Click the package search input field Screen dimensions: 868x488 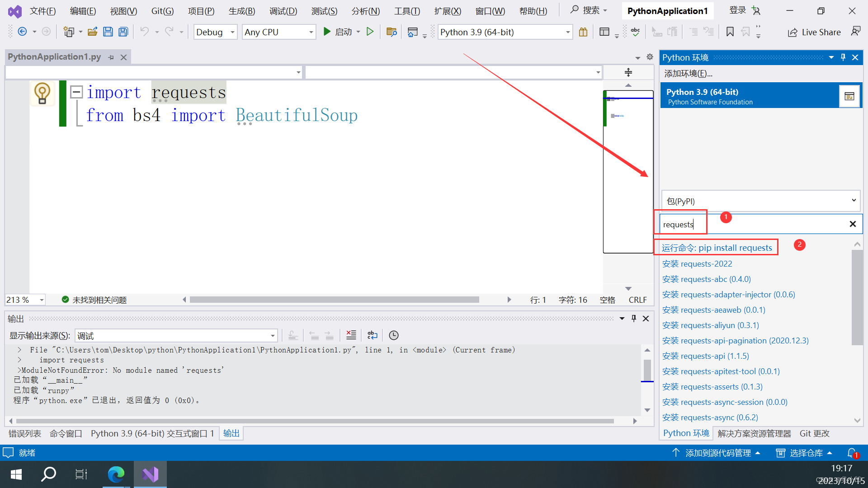pos(753,224)
